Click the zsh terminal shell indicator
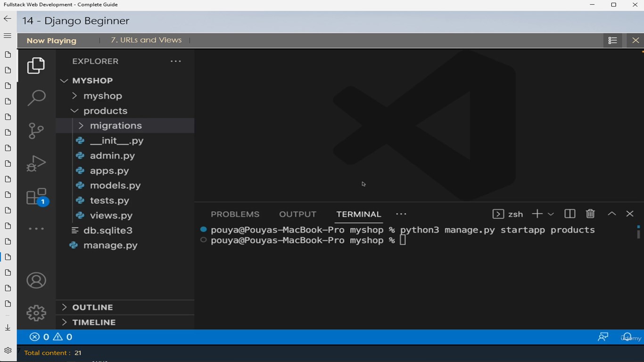This screenshot has height=362, width=644. pyautogui.click(x=508, y=214)
